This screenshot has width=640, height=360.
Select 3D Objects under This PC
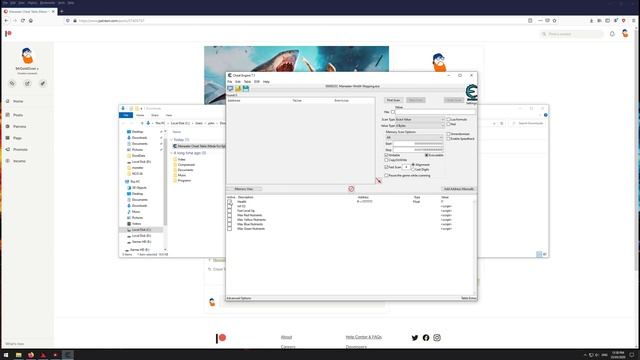tap(139, 188)
